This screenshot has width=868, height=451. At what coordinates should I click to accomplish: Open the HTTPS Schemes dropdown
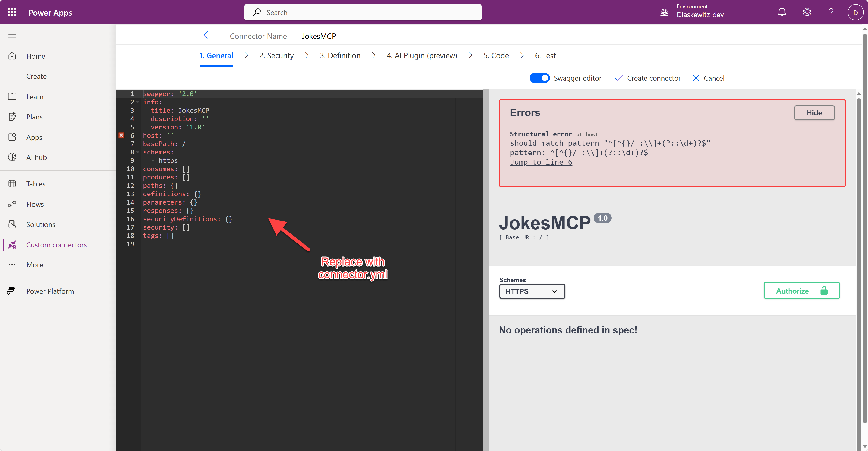pyautogui.click(x=532, y=291)
